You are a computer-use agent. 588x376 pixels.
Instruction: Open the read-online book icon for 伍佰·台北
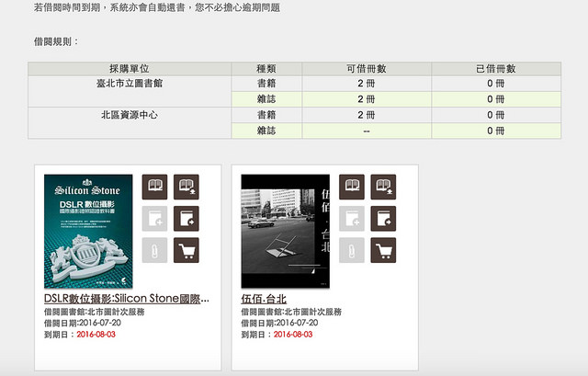coord(352,188)
